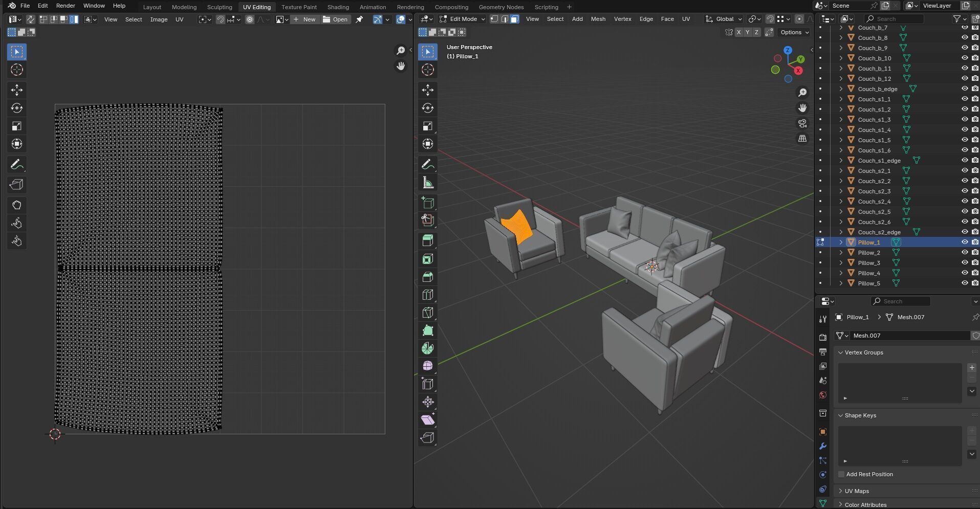Open the Edit Mode dropdown
The image size is (980, 509).
(462, 19)
